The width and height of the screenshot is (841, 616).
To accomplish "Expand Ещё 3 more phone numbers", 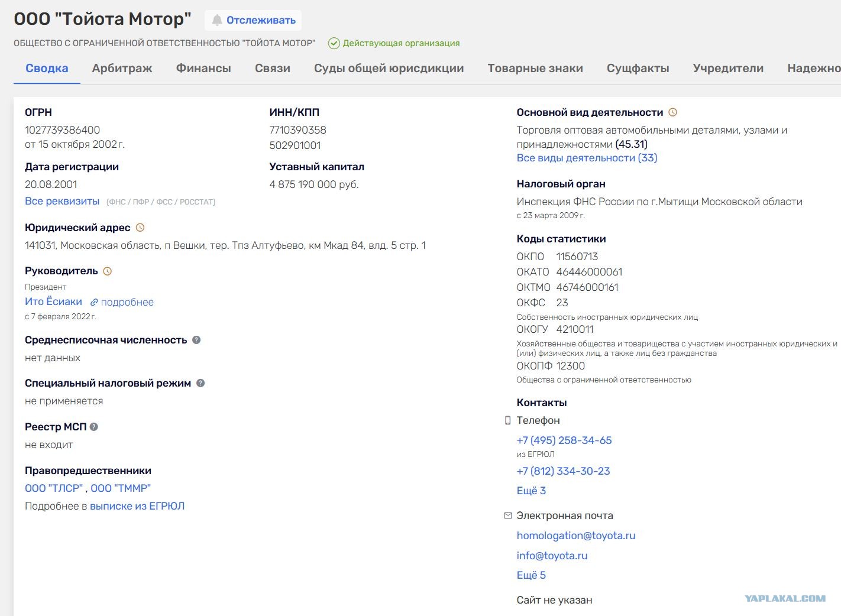I will (x=531, y=491).
